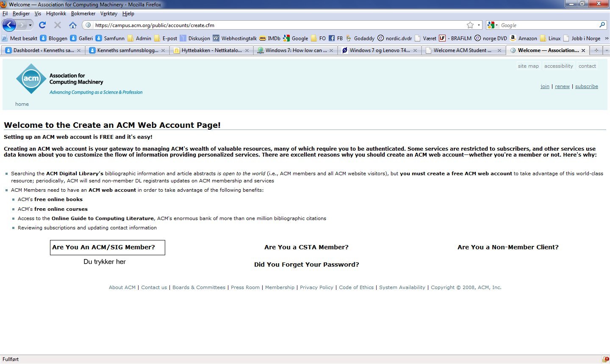Open the renew link
This screenshot has width=610, height=364.
562,86
